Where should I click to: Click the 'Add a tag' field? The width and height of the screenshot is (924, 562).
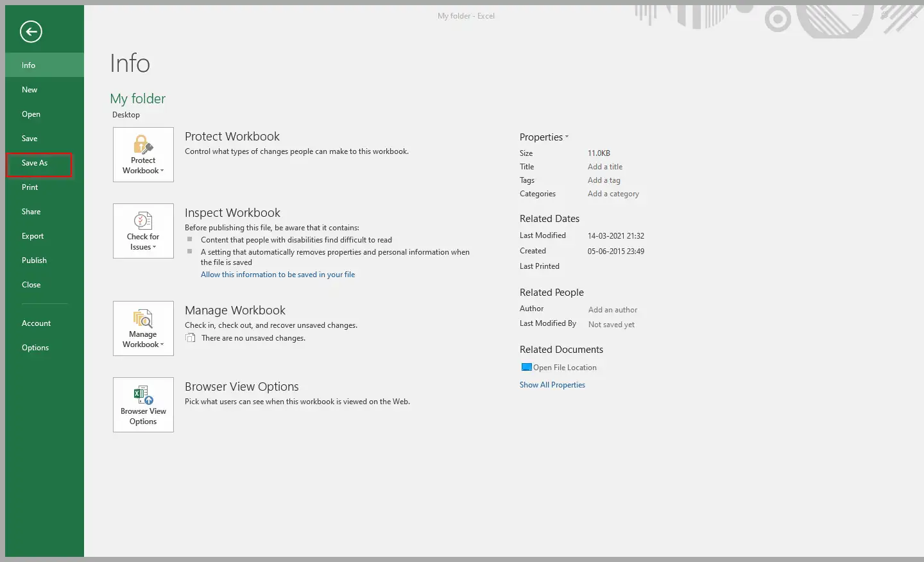click(604, 180)
